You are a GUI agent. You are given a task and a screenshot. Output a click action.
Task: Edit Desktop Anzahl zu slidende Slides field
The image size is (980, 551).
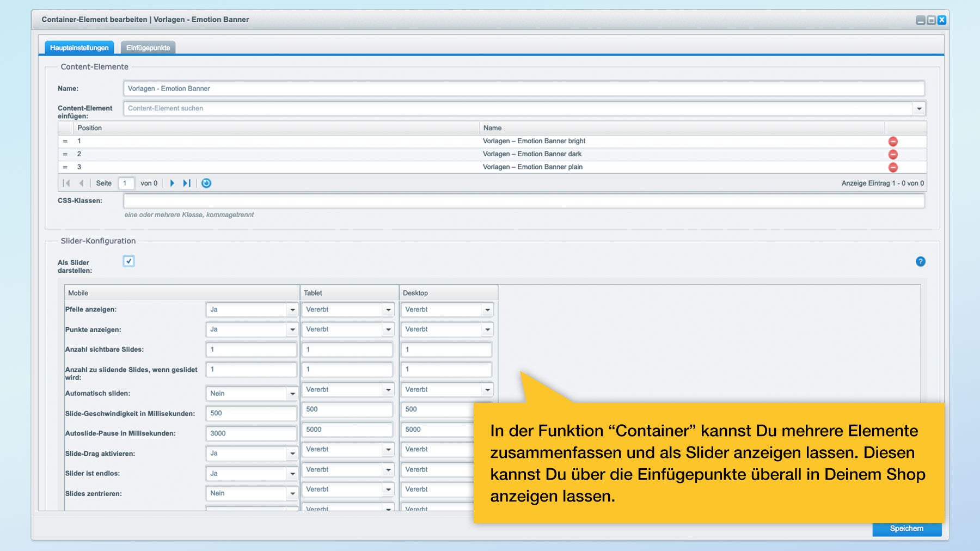point(446,370)
